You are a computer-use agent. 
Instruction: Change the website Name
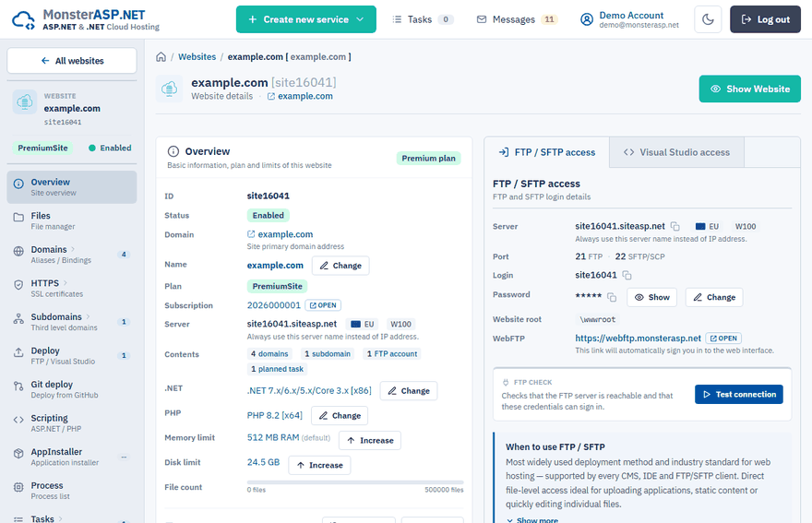(340, 266)
